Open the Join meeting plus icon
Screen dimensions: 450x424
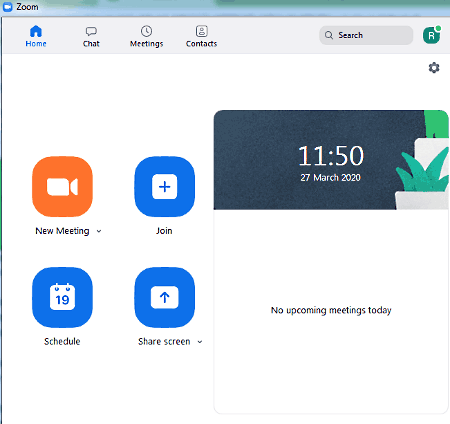click(x=164, y=186)
